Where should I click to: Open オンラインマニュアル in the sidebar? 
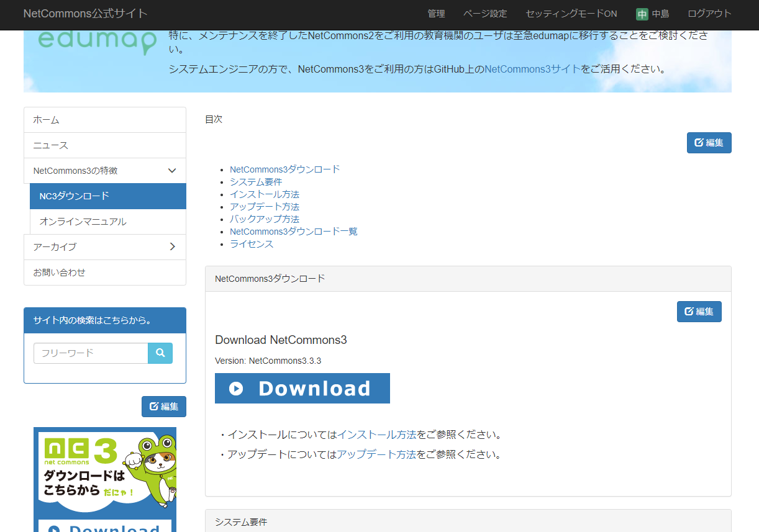108,222
